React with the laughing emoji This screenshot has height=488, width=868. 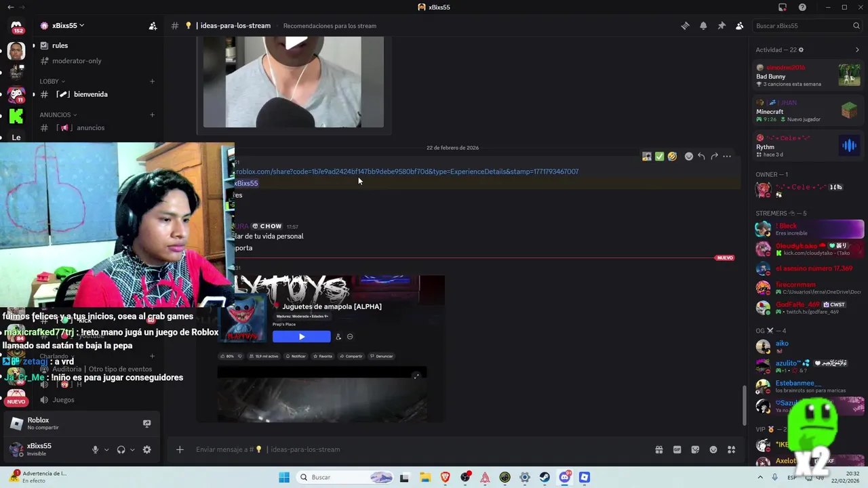click(x=672, y=157)
